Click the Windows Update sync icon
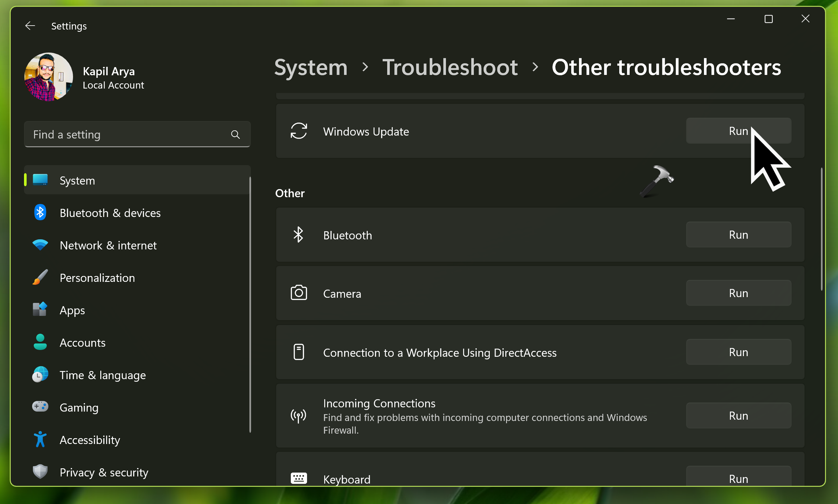Viewport: 838px width, 504px height. pos(298,131)
